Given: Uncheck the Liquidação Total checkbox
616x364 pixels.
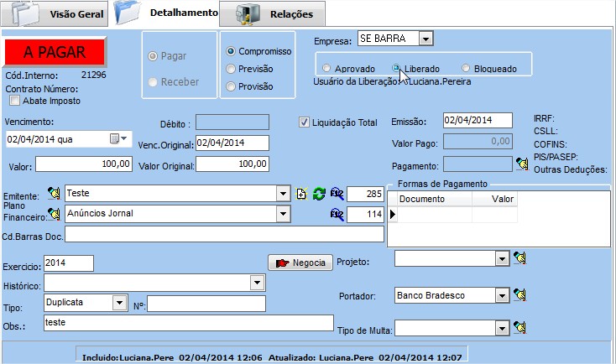Looking at the screenshot, I should click(x=305, y=122).
